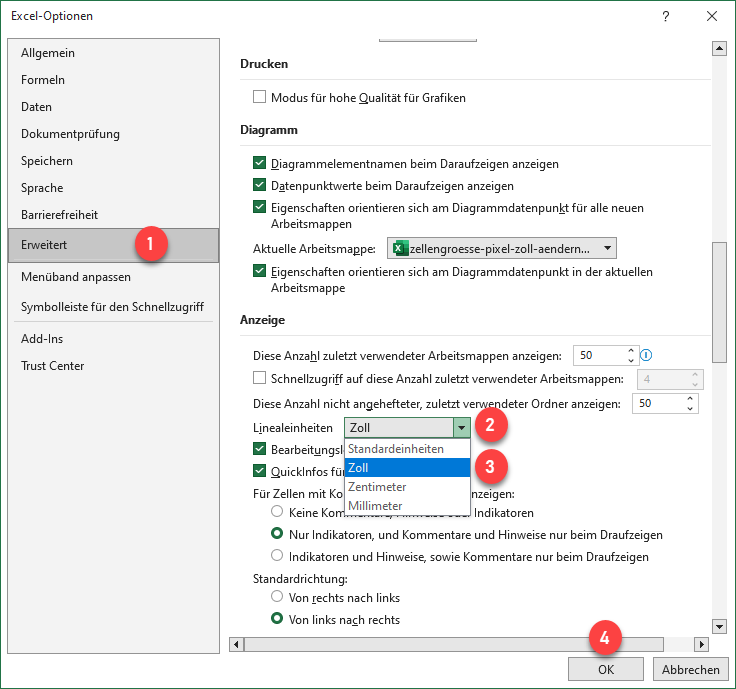Viewport: 736px width, 689px height.
Task: Open the Barrierefreiheit category
Action: pyautogui.click(x=114, y=215)
